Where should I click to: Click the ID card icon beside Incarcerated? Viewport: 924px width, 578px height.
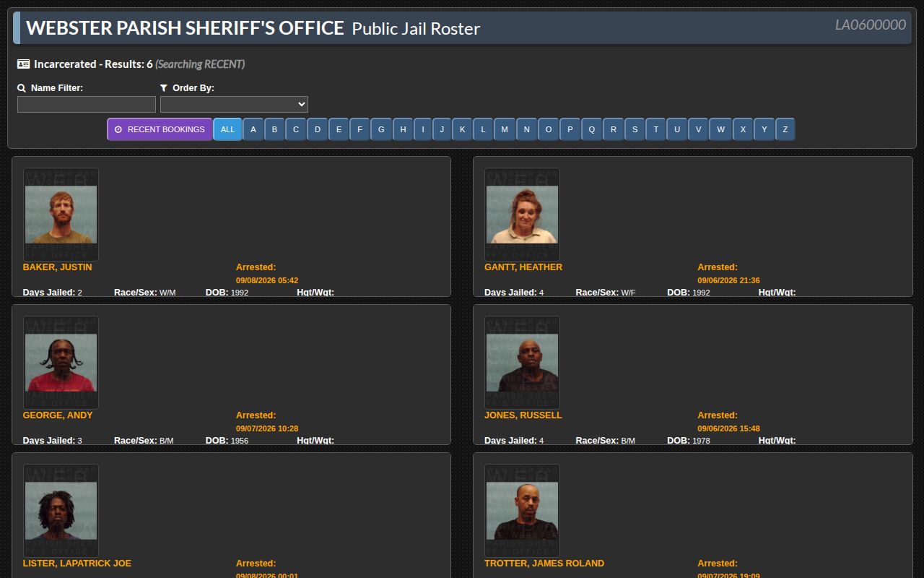(23, 64)
